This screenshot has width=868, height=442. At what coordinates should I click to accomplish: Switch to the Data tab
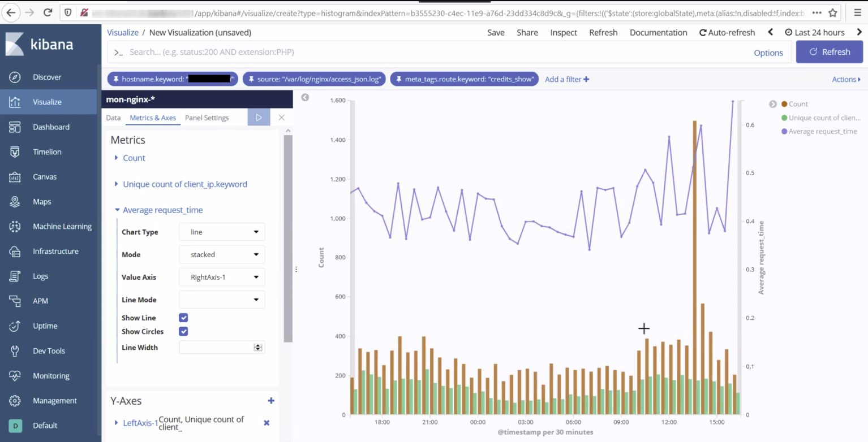click(x=113, y=118)
